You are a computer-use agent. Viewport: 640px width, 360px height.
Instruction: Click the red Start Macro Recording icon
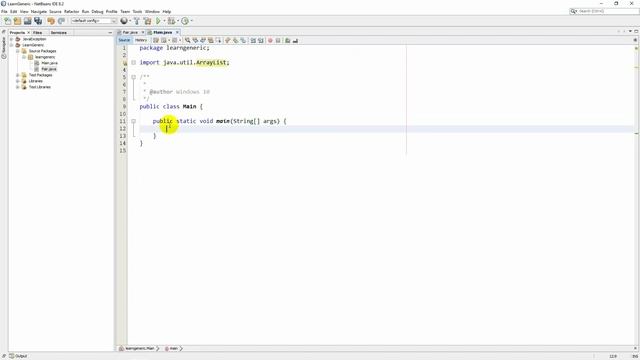pos(270,40)
